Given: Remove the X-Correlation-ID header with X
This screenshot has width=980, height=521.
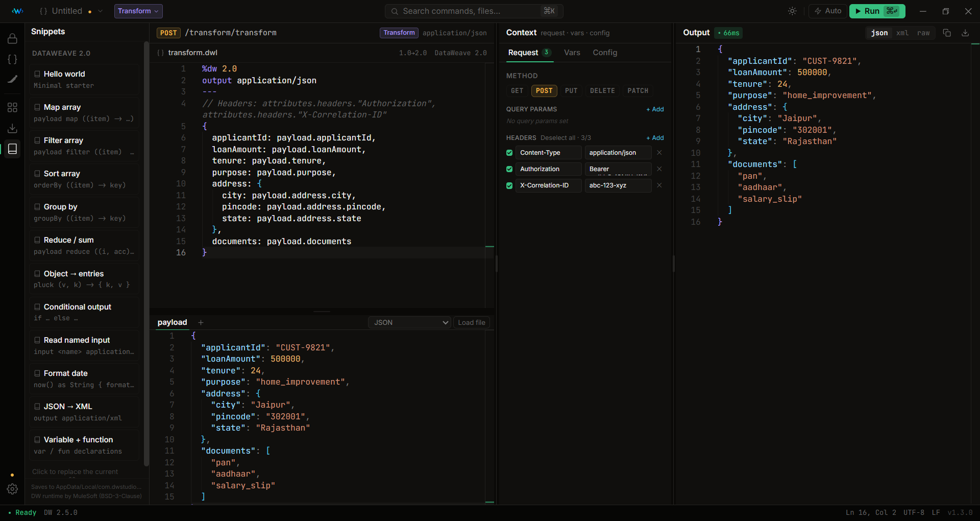Looking at the screenshot, I should point(659,185).
